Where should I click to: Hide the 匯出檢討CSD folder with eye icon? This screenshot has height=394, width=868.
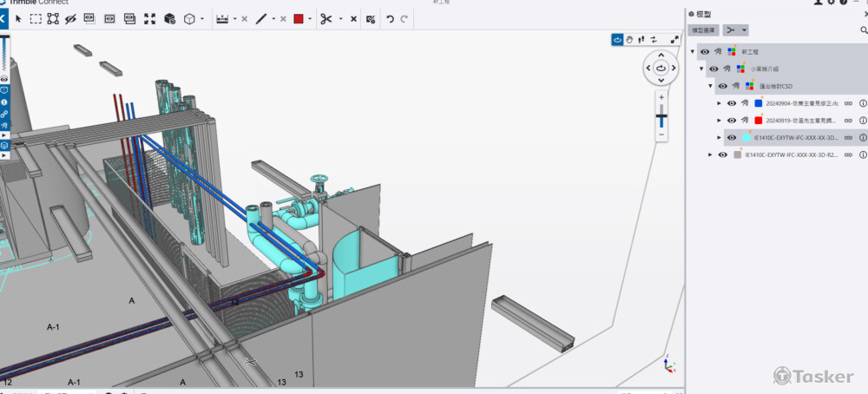tap(722, 86)
